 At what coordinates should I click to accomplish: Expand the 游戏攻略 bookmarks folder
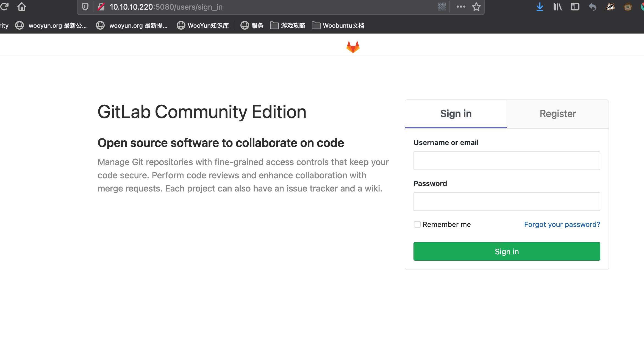pyautogui.click(x=288, y=26)
